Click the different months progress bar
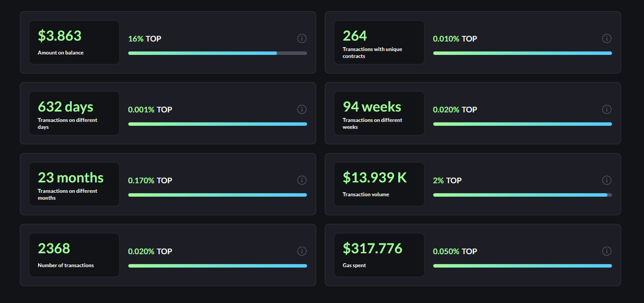 pyautogui.click(x=217, y=195)
